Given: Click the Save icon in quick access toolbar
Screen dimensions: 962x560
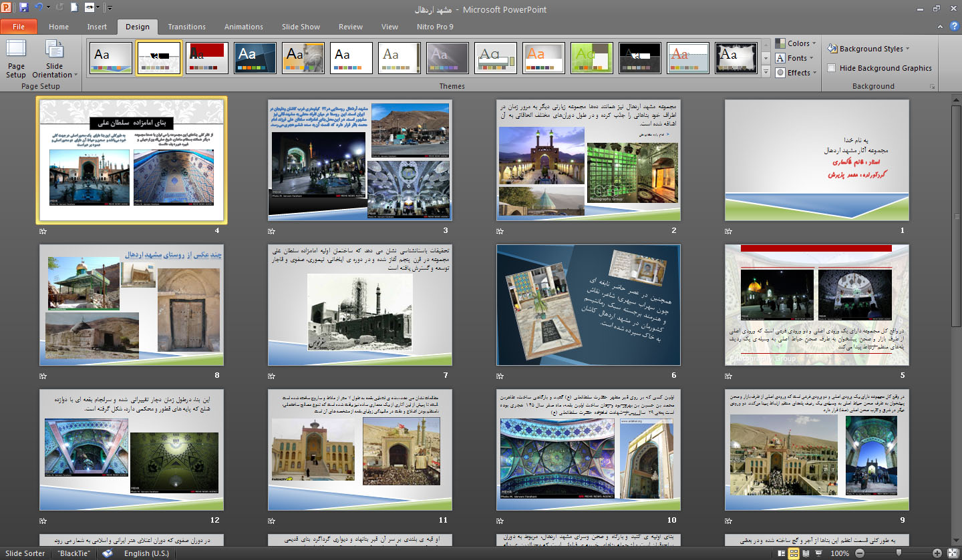Looking at the screenshot, I should (24, 8).
